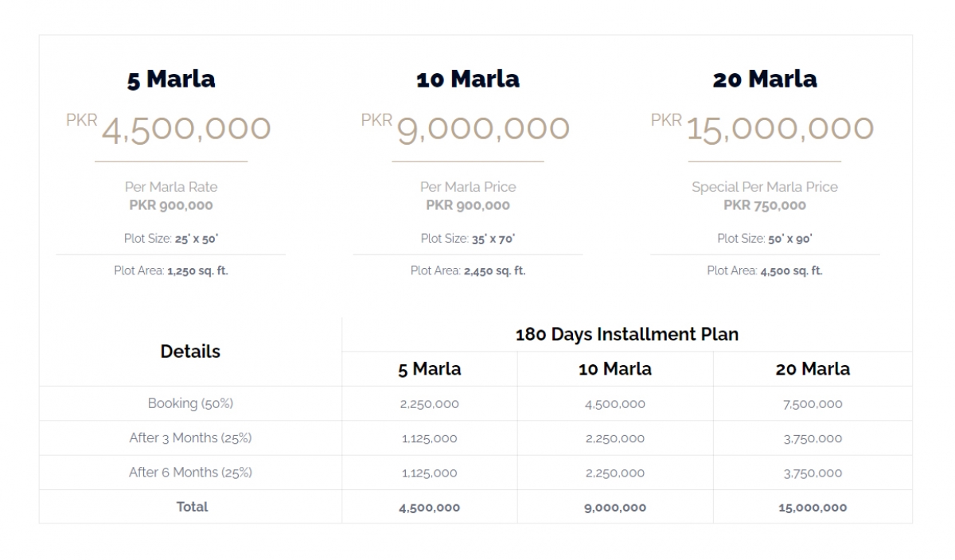955x560 pixels.
Task: Select the 5 Marla table column header
Action: click(x=430, y=369)
